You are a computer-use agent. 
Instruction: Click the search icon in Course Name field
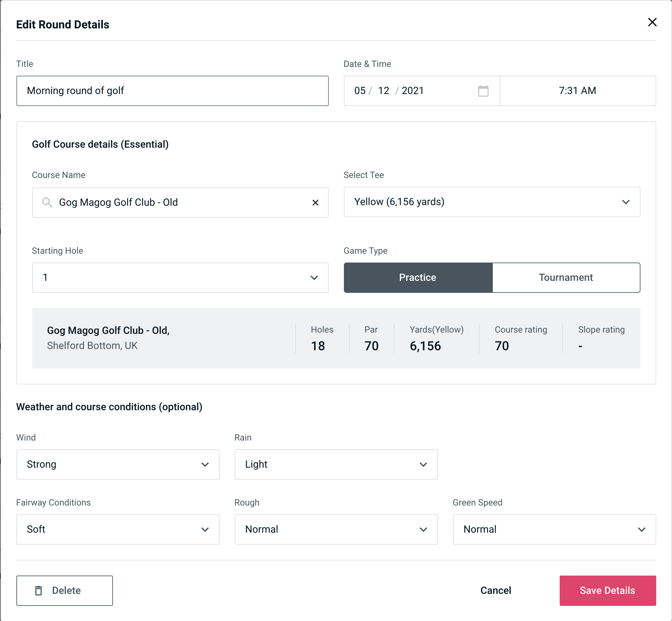click(47, 203)
